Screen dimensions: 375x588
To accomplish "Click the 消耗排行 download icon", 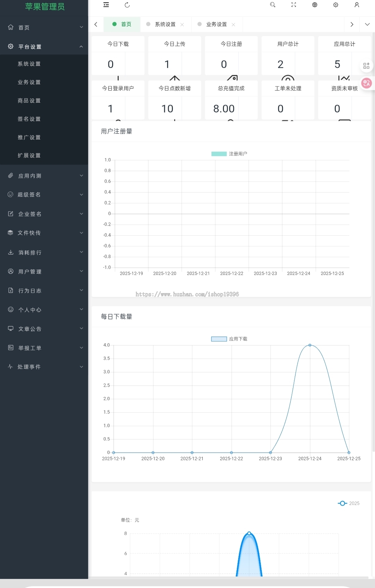I will pyautogui.click(x=11, y=252).
